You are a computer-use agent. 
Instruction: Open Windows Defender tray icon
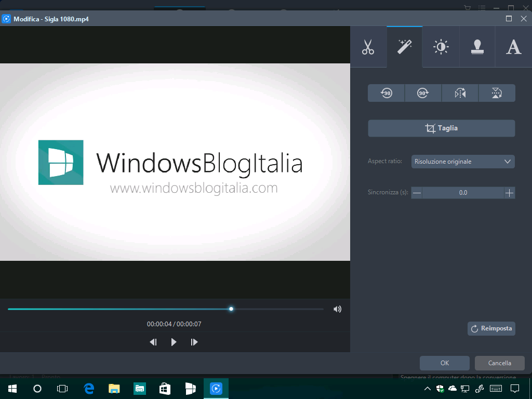pyautogui.click(x=440, y=389)
